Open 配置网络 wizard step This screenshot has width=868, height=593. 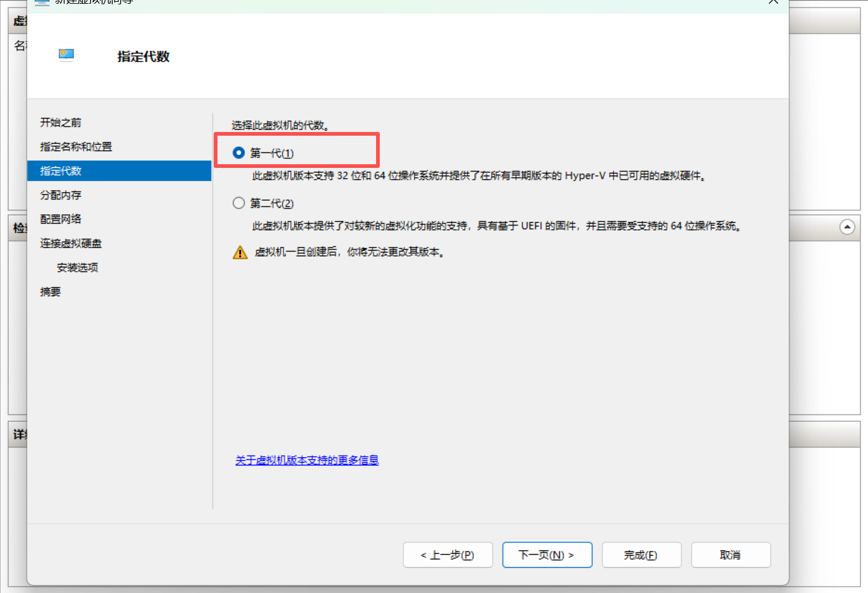click(x=61, y=219)
